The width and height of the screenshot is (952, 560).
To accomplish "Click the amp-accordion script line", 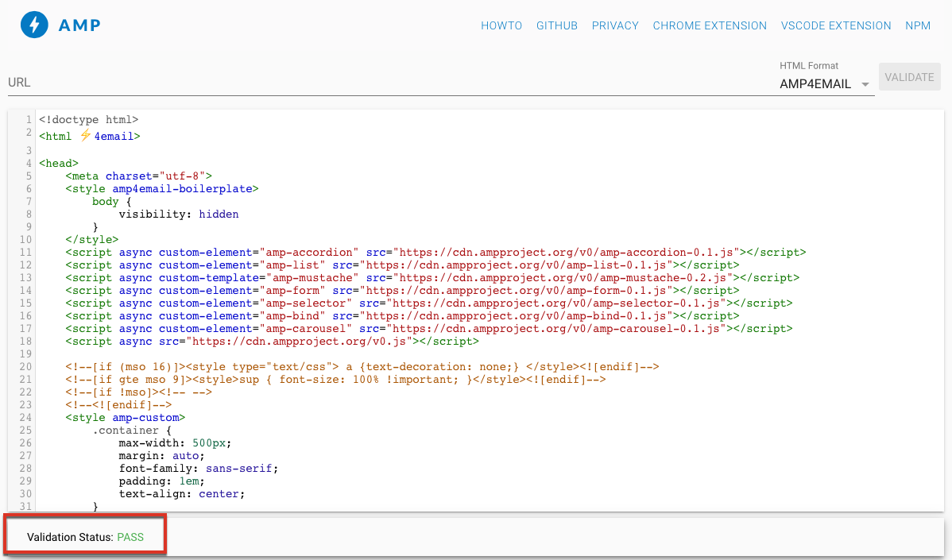I will tap(436, 253).
